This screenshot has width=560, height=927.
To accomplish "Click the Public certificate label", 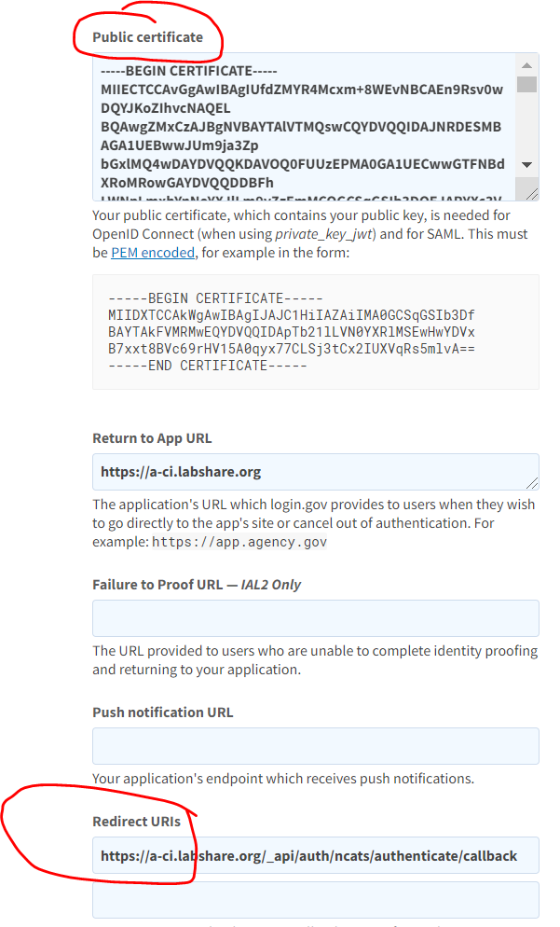I will [x=147, y=37].
